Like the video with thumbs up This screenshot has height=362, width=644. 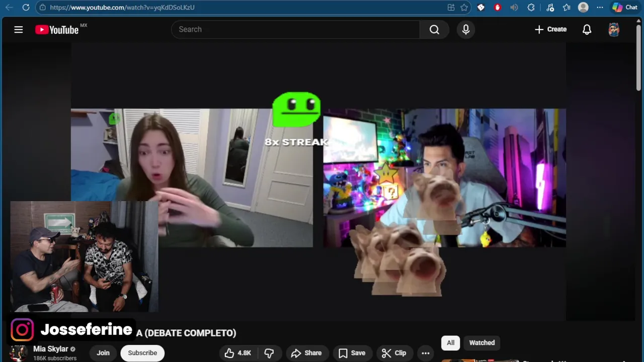click(x=238, y=353)
